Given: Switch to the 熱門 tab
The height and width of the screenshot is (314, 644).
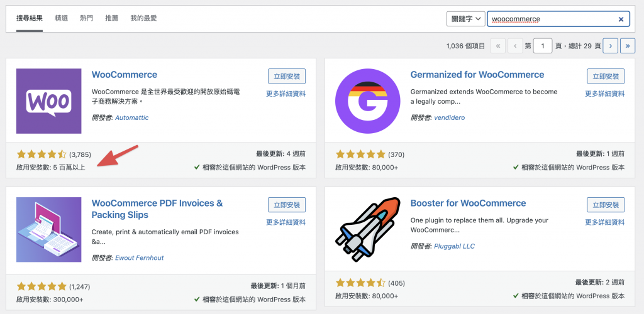Looking at the screenshot, I should [x=87, y=18].
